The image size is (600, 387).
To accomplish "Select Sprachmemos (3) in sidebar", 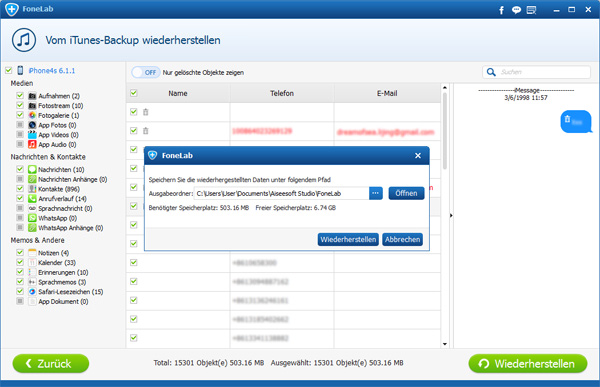I will tap(62, 282).
